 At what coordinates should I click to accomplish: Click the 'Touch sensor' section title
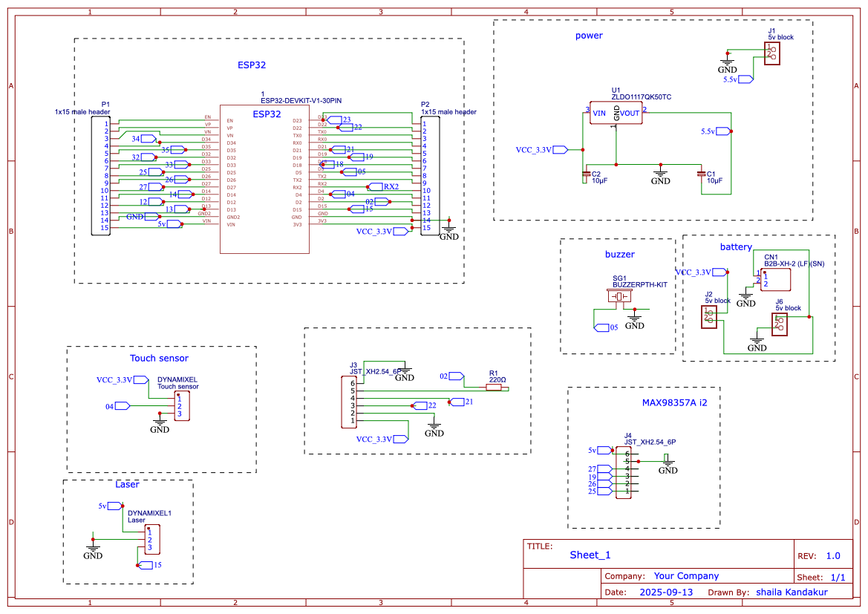[160, 358]
